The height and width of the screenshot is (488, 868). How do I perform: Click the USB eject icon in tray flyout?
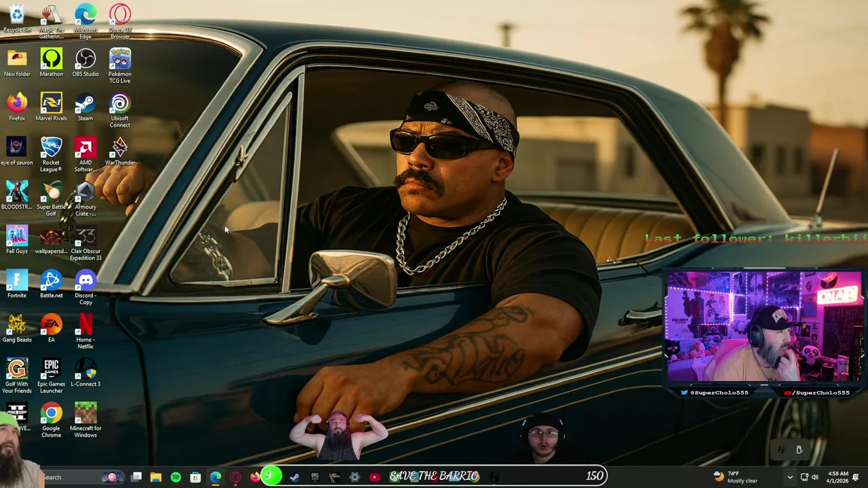click(799, 449)
